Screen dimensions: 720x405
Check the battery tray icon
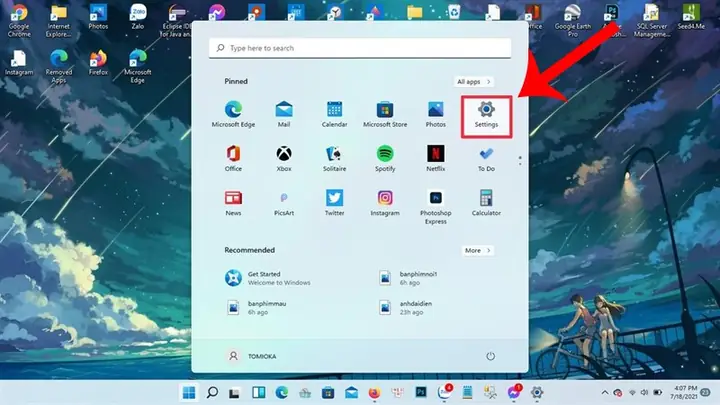658,393
